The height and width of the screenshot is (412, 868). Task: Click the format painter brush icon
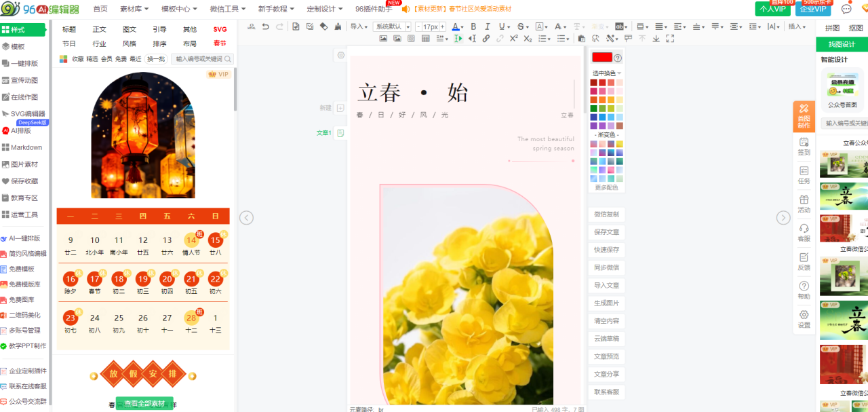(338, 26)
